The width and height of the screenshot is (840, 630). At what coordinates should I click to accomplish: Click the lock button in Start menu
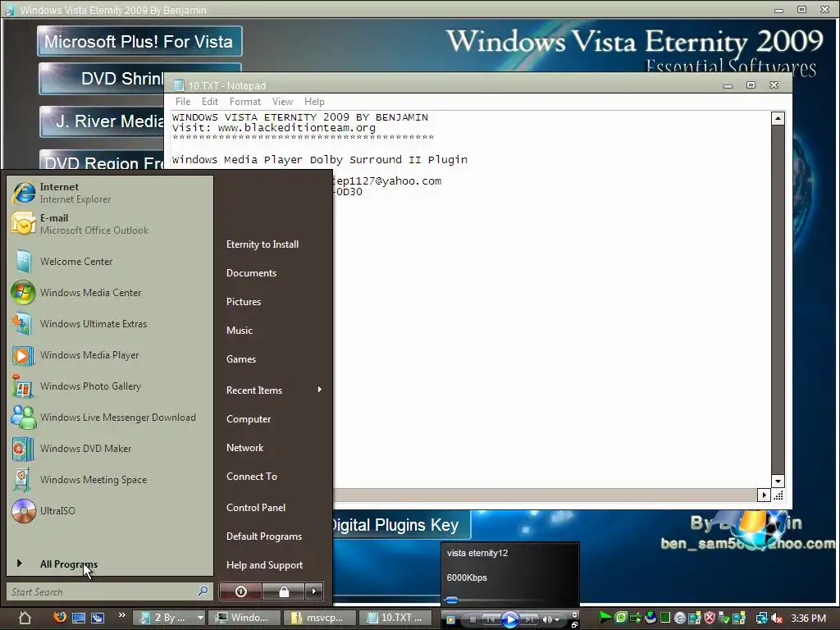(283, 591)
